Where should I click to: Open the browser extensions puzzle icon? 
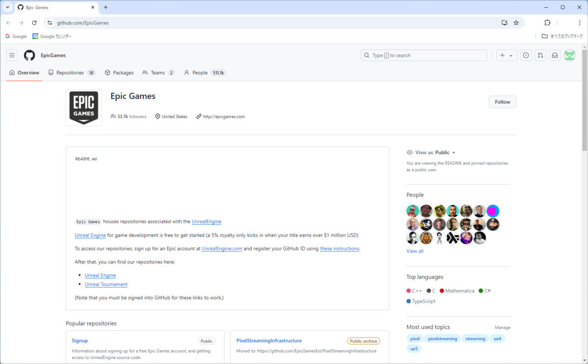(x=547, y=23)
